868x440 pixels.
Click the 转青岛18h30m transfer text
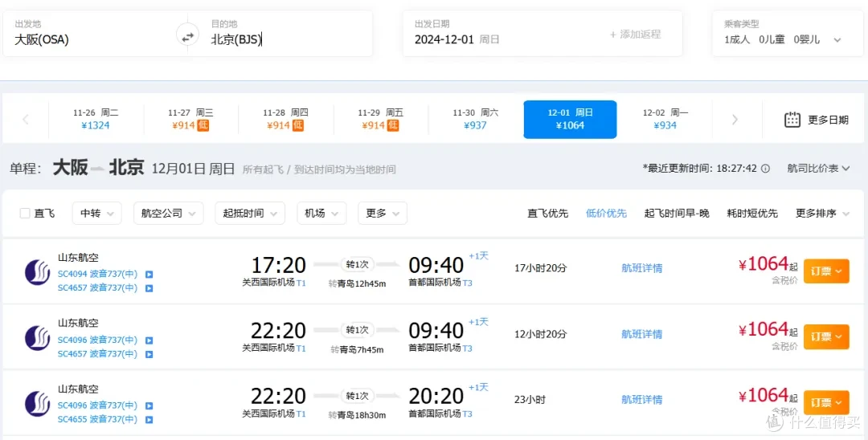tap(357, 415)
